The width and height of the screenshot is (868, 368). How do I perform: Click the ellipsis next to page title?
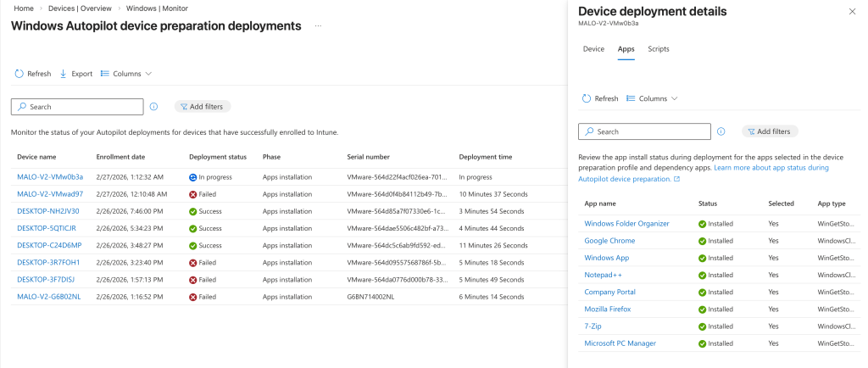[x=318, y=26]
